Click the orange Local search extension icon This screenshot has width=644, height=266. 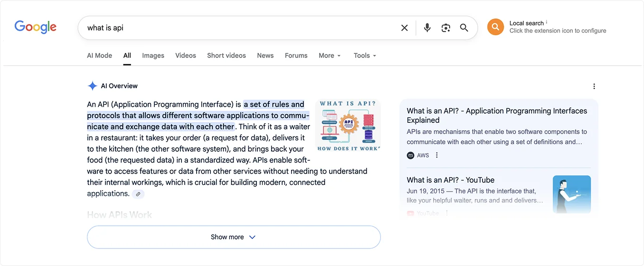coord(495,27)
